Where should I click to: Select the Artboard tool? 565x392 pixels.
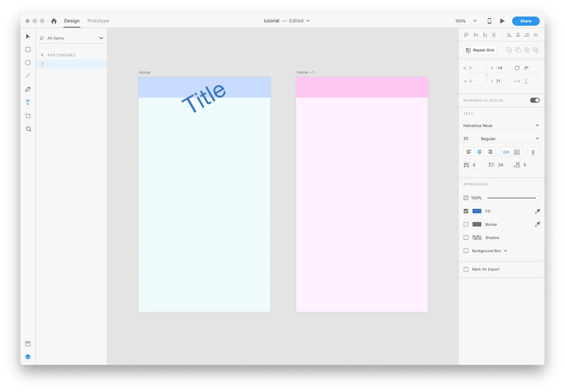tap(28, 116)
